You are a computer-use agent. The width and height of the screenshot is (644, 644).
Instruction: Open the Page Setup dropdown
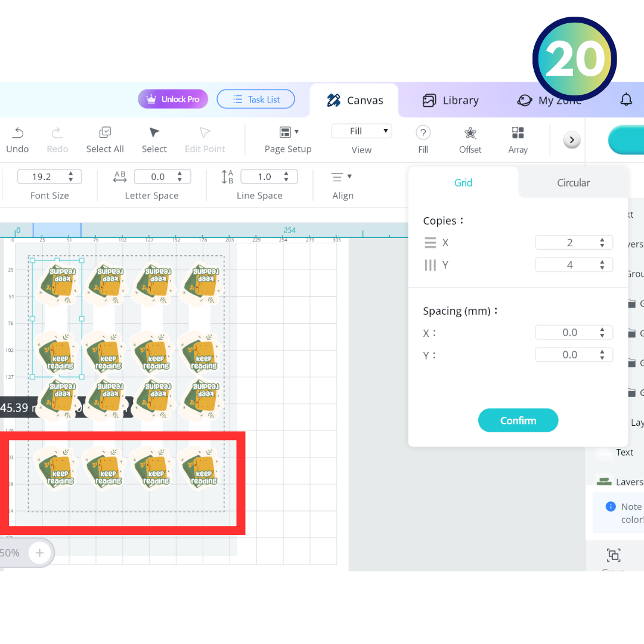[289, 132]
